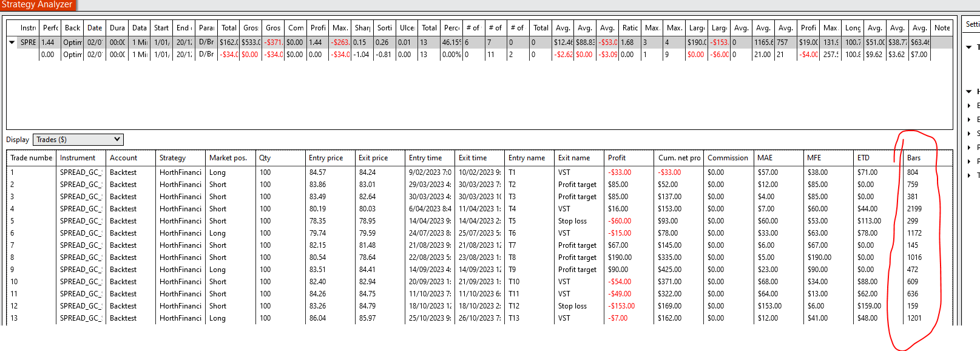
Task: Click the Start column header
Action: point(161,28)
